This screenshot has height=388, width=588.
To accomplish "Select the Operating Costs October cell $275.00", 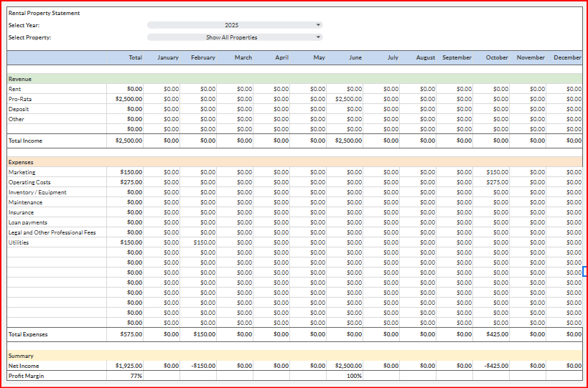I will pyautogui.click(x=491, y=182).
